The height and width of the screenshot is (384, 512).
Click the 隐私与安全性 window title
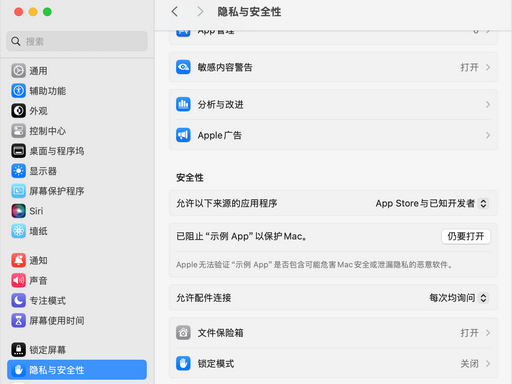click(x=249, y=12)
